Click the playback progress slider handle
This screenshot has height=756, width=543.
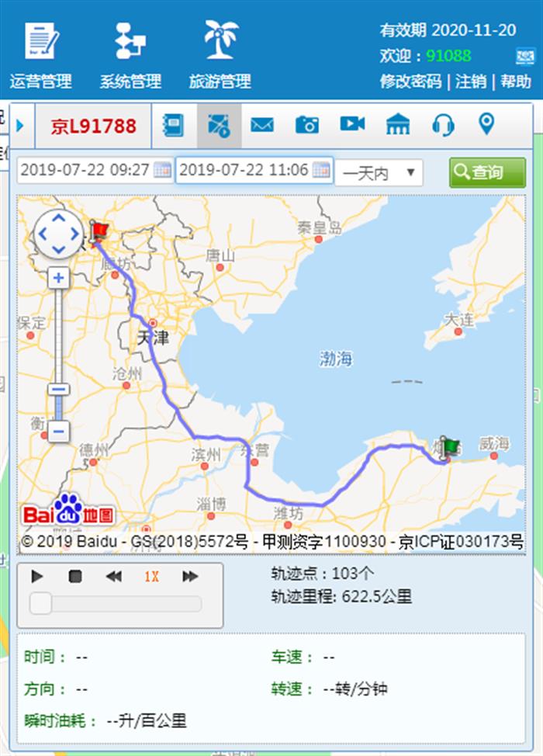pos(40,603)
